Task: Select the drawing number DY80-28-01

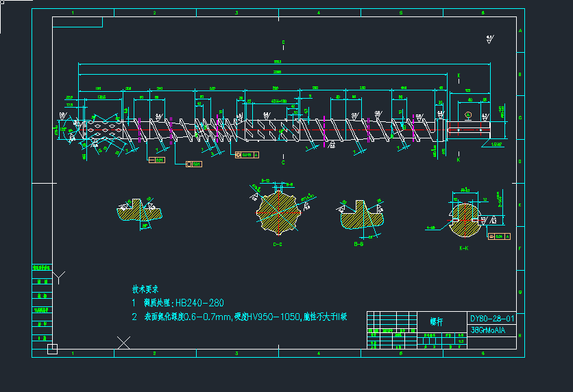Action: pos(492,319)
